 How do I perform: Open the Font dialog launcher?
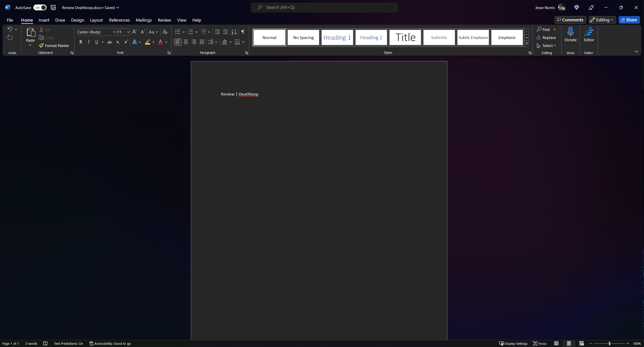pyautogui.click(x=169, y=53)
